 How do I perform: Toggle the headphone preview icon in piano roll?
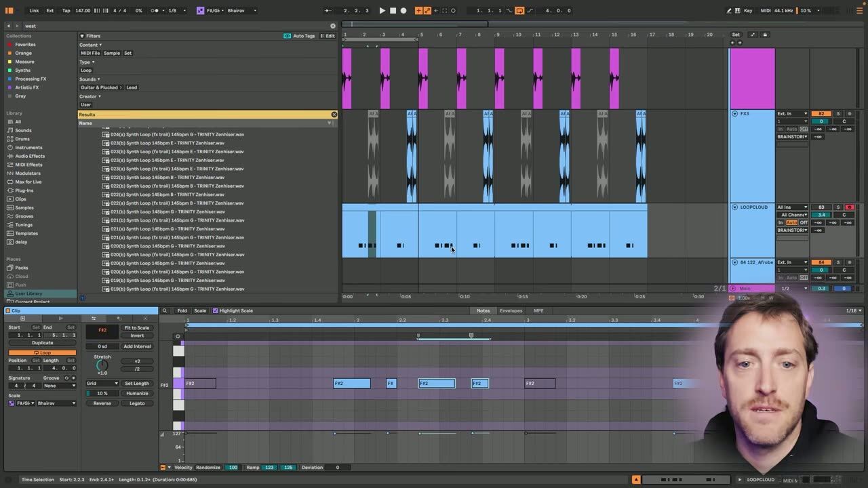178,336
